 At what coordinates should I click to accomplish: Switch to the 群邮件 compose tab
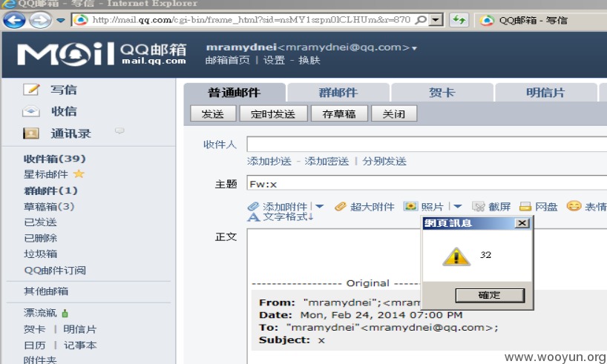(x=338, y=93)
